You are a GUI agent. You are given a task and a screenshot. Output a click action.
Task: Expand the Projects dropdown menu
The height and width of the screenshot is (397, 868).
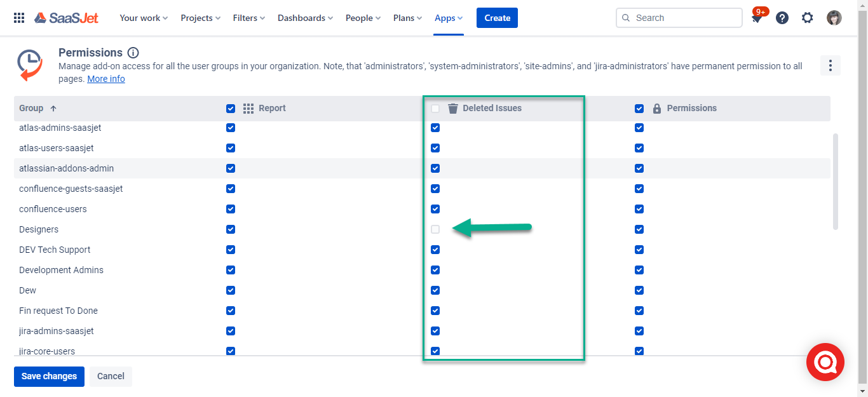tap(200, 18)
